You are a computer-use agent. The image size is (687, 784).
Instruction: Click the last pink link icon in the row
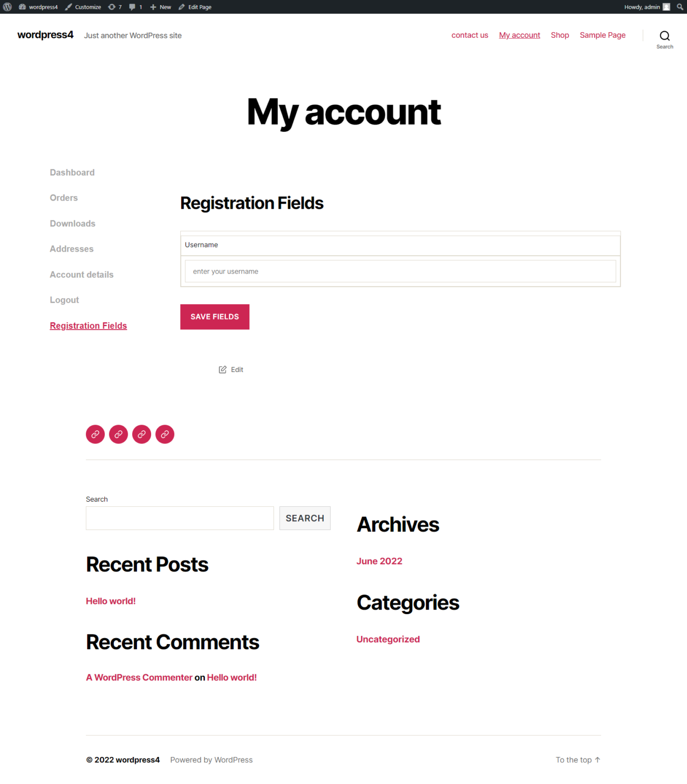[x=164, y=434]
